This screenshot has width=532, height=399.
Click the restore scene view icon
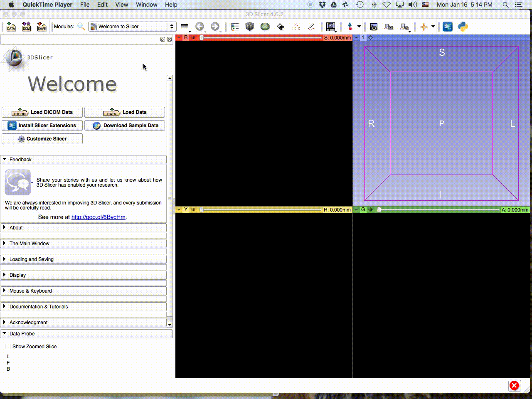pyautogui.click(x=404, y=27)
